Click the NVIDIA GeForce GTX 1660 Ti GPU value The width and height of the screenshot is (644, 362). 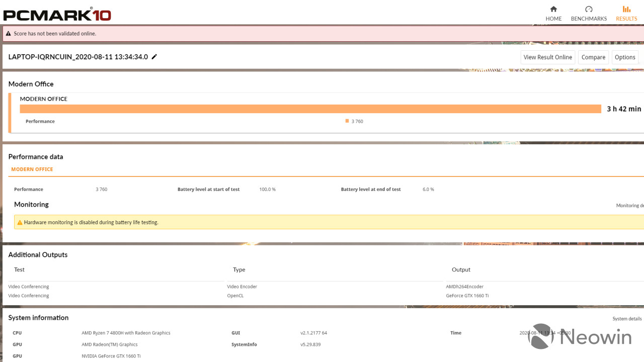click(x=111, y=356)
